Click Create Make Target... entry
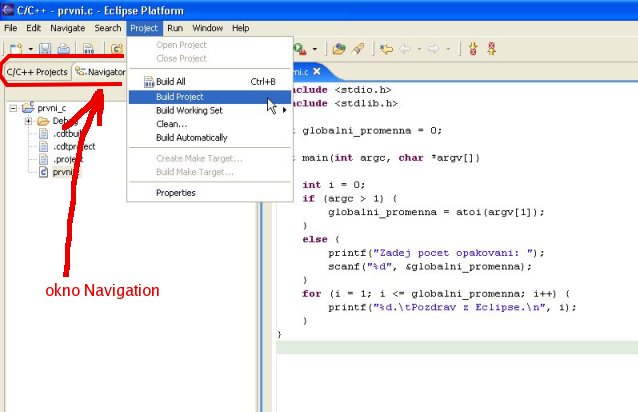 tap(210, 158)
